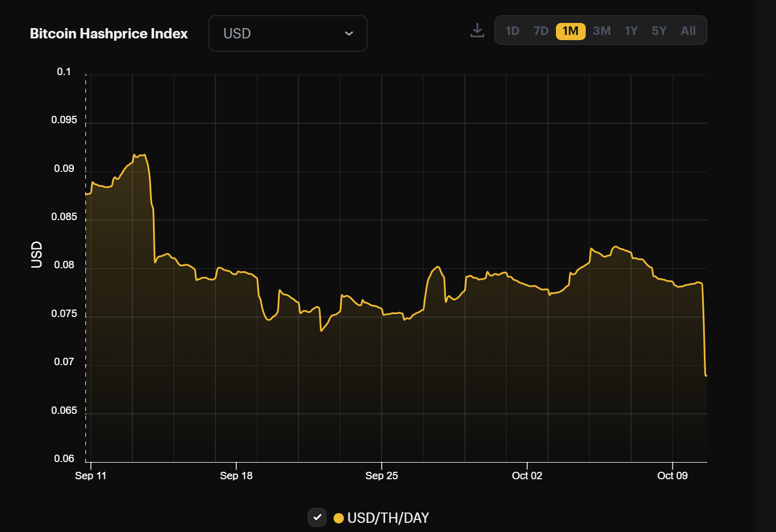Image resolution: width=776 pixels, height=532 pixels.
Task: Click the 0.07 y-axis value
Action: coord(64,362)
